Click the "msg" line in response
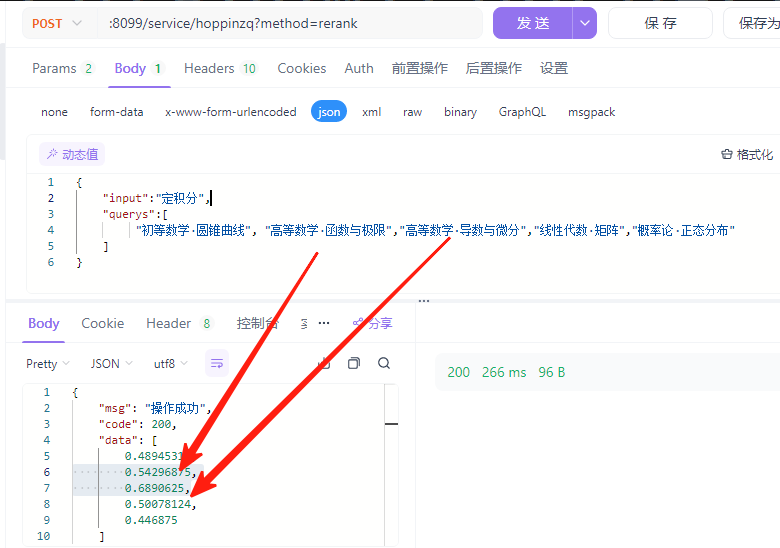The height and width of the screenshot is (548, 780). 155,408
